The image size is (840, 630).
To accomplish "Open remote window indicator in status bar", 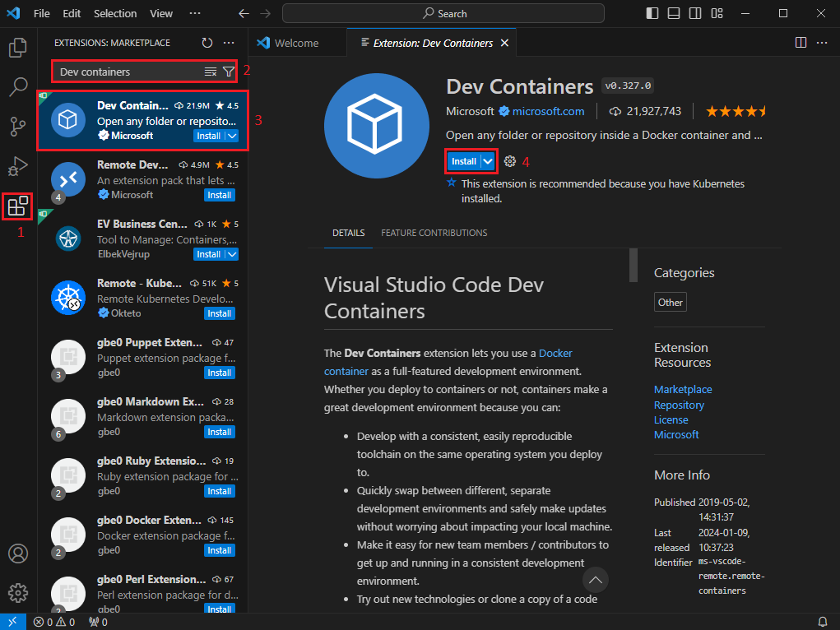I will tap(13, 622).
